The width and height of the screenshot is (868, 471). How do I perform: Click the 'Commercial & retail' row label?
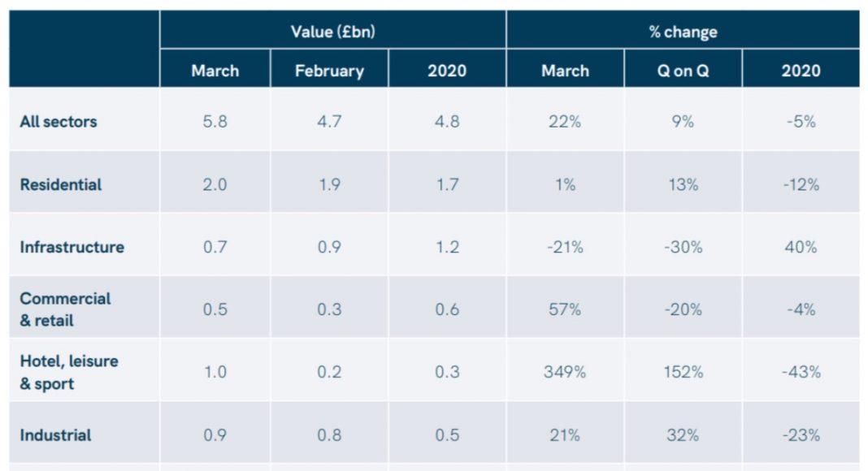65,309
